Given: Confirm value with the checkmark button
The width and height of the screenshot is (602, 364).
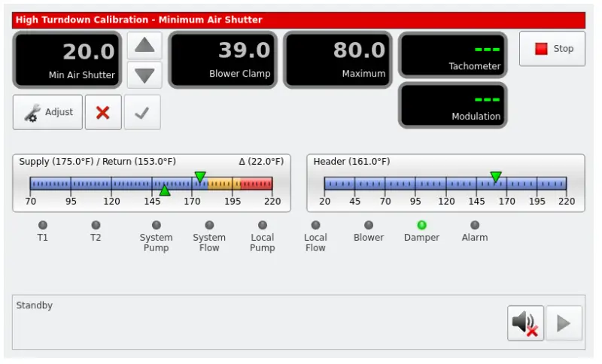Looking at the screenshot, I should [x=142, y=112].
